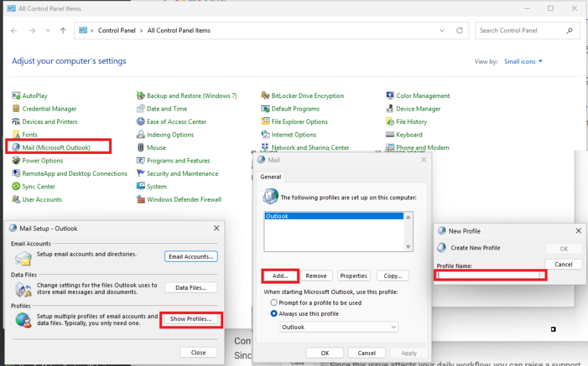
Task: Open the Programs and Features icon
Action: tap(141, 160)
